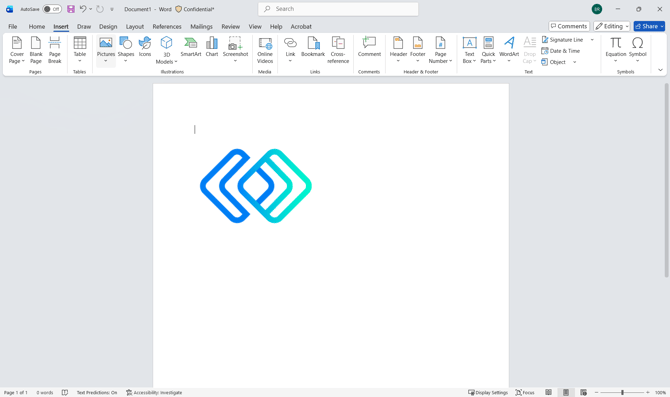Open Display Settings
Viewport: 670px width, 397px height.
coord(488,392)
